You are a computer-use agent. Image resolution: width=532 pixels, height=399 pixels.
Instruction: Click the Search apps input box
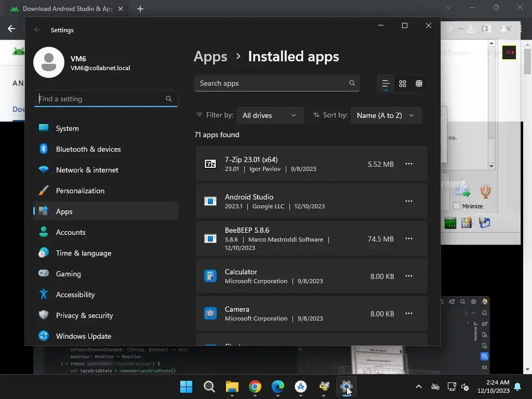click(276, 83)
